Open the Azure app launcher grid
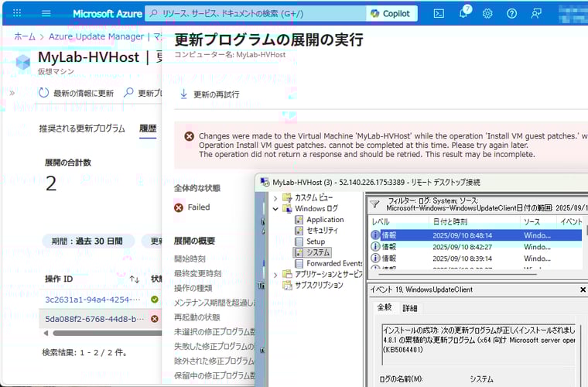Screen dimensions: 588x387 (17, 13)
